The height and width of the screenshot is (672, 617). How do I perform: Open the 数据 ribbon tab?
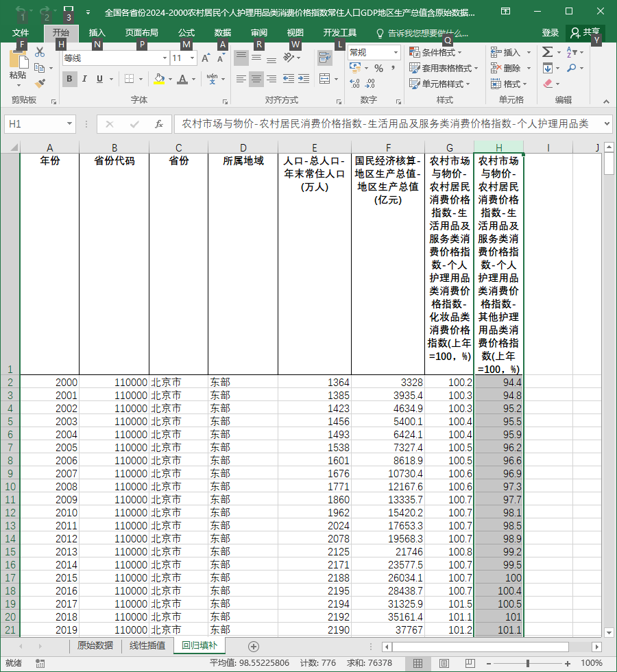click(223, 33)
